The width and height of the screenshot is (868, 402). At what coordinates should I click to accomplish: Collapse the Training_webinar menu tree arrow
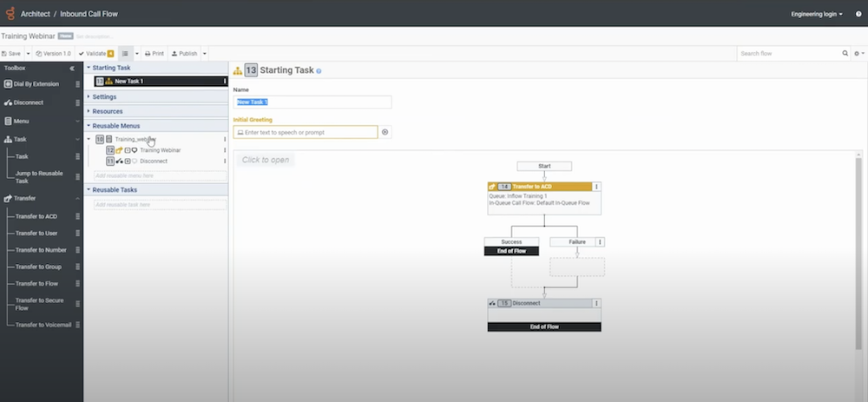coord(89,140)
